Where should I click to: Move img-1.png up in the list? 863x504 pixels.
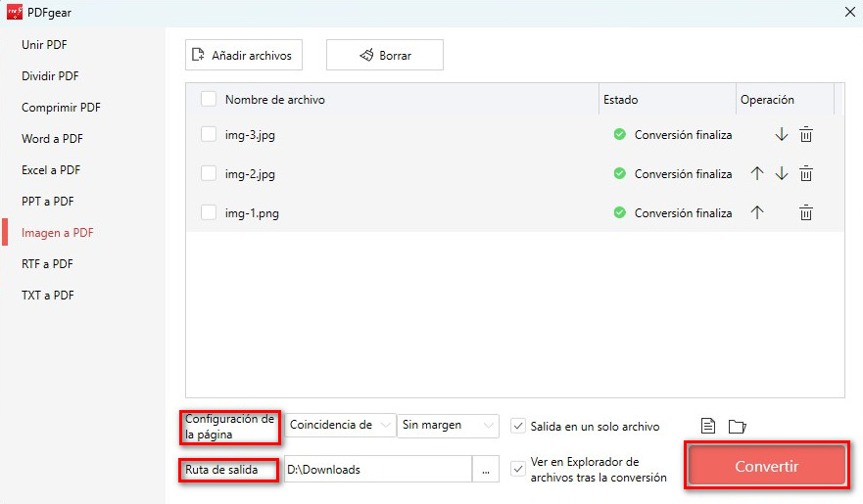click(x=757, y=212)
